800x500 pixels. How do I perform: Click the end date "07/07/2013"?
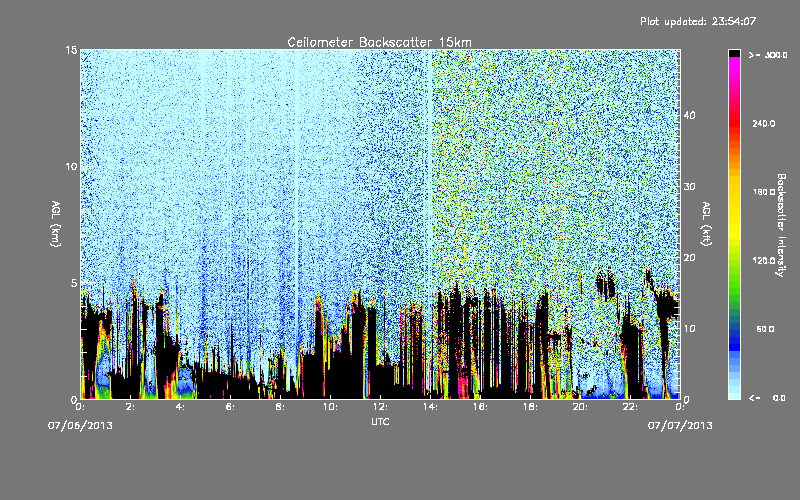(x=680, y=426)
